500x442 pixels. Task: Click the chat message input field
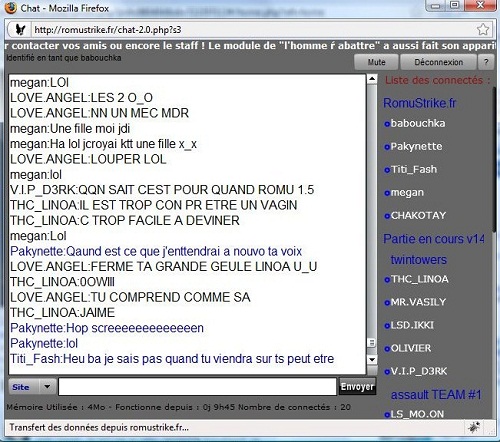click(197, 387)
